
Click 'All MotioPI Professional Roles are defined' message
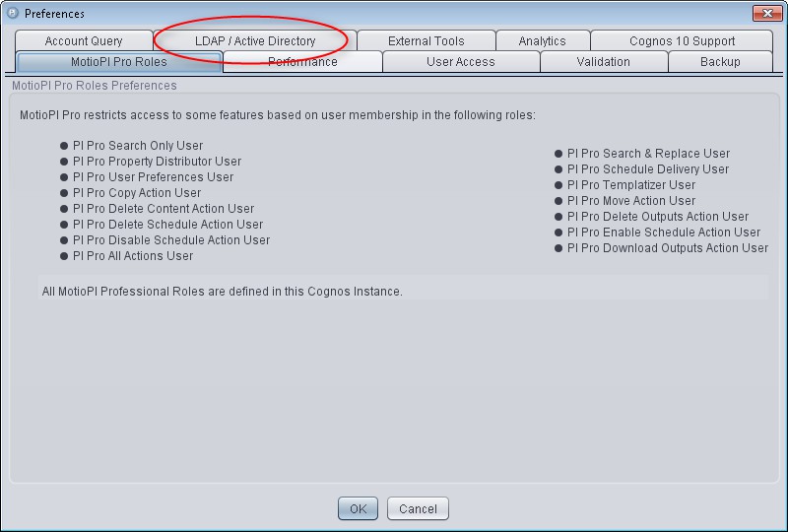pos(223,292)
